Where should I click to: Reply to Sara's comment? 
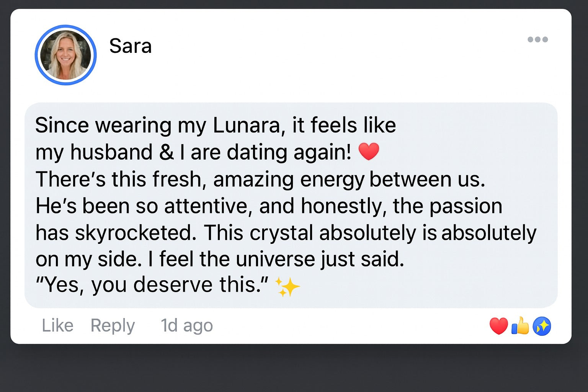(x=113, y=325)
